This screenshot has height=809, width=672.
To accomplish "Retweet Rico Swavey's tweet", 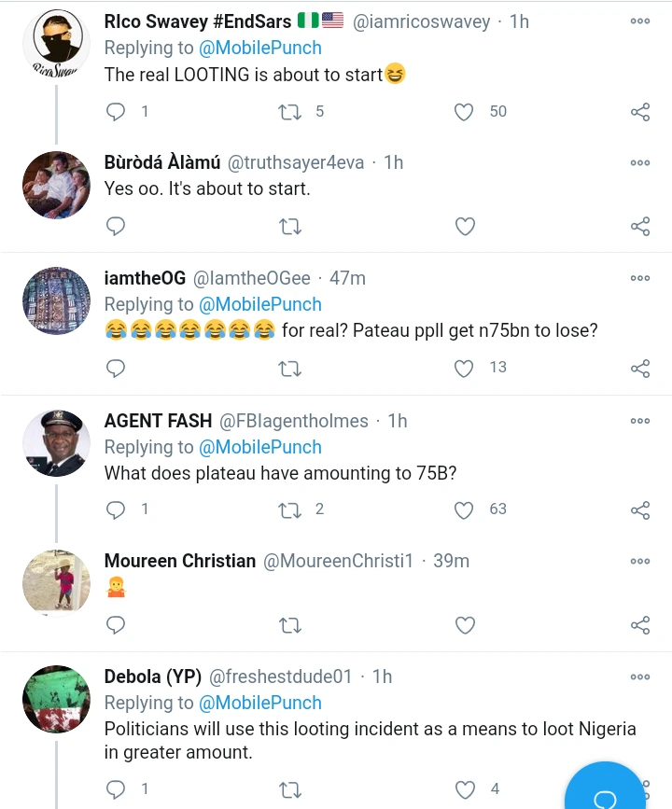I will [290, 112].
